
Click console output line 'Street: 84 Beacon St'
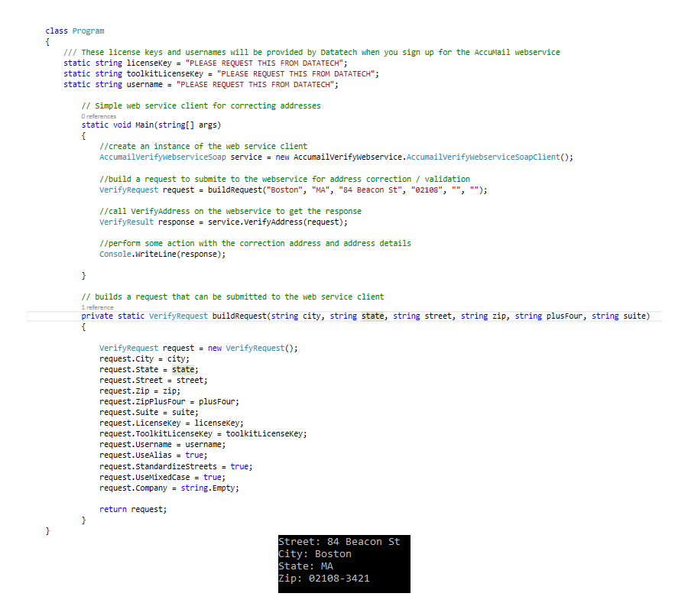339,542
